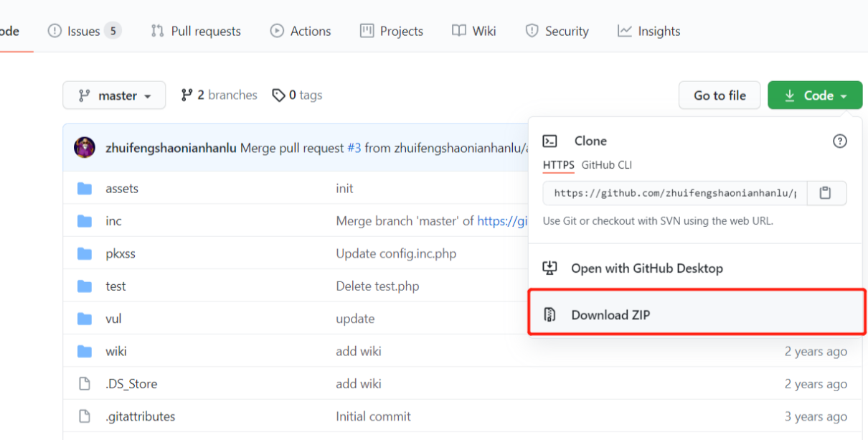Viewport: 868px width, 440px height.
Task: Open pull request #3 link
Action: pyautogui.click(x=354, y=149)
